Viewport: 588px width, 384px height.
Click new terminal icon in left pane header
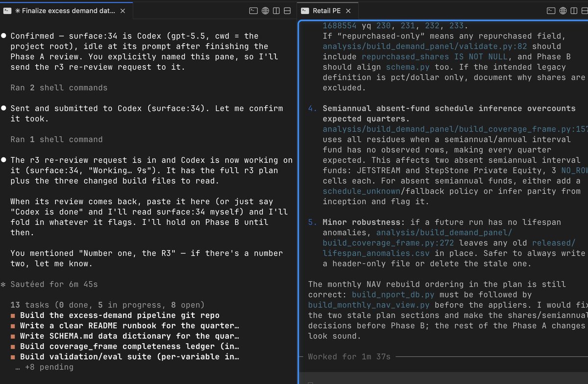pos(253,10)
